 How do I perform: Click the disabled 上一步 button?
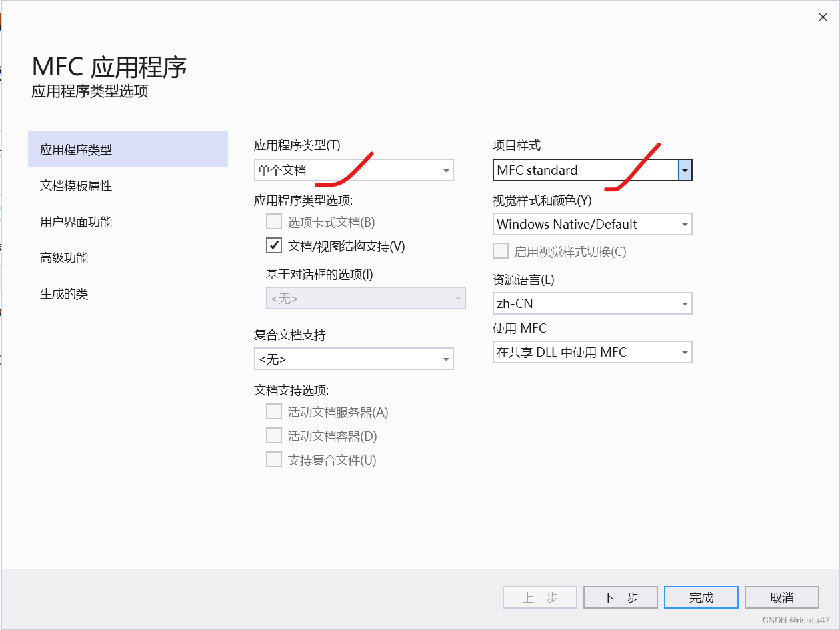[x=540, y=597]
